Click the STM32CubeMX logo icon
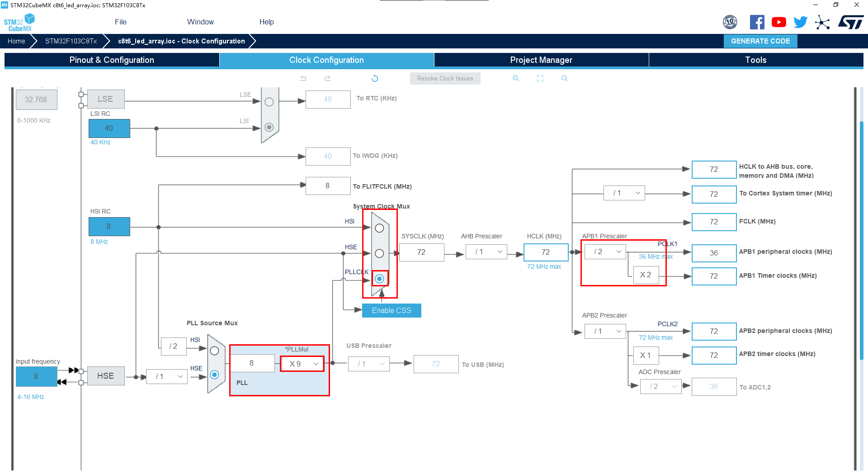The width and height of the screenshot is (868, 475). (19, 23)
